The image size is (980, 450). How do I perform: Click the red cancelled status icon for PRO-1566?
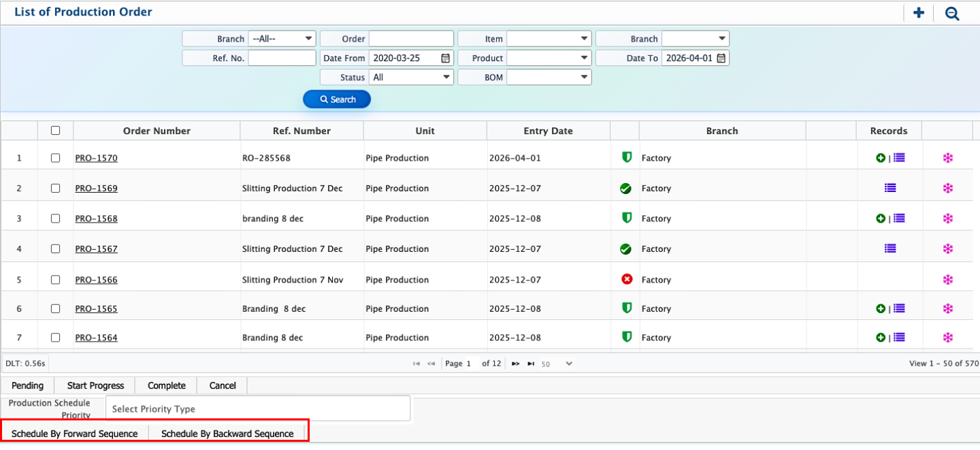pyautogui.click(x=627, y=280)
